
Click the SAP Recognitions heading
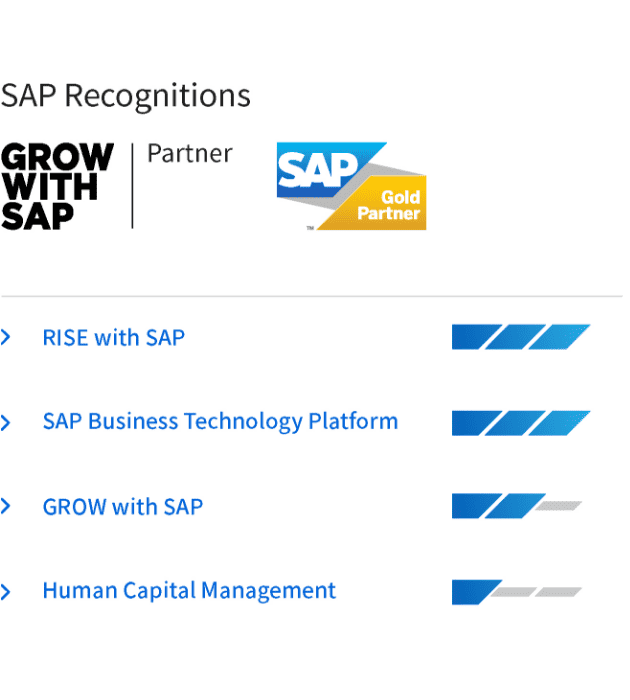click(x=125, y=96)
